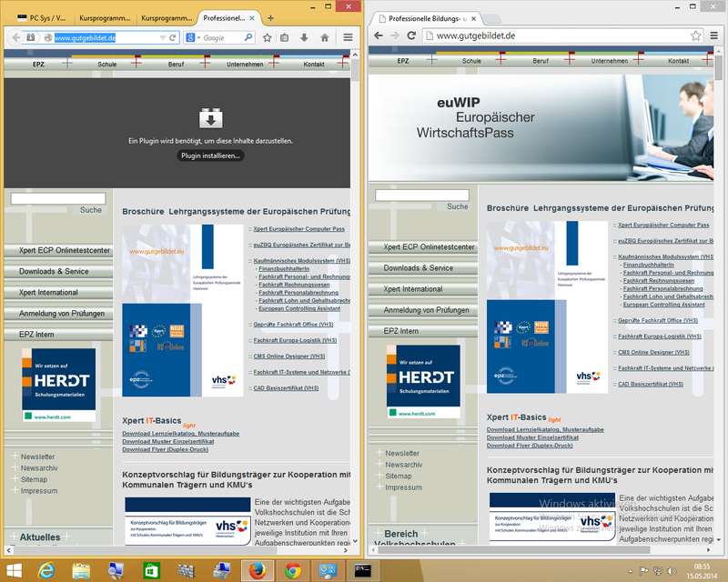Switch to second Kursprogramm... tab in Firefox
728x582 pixels.
tap(167, 18)
